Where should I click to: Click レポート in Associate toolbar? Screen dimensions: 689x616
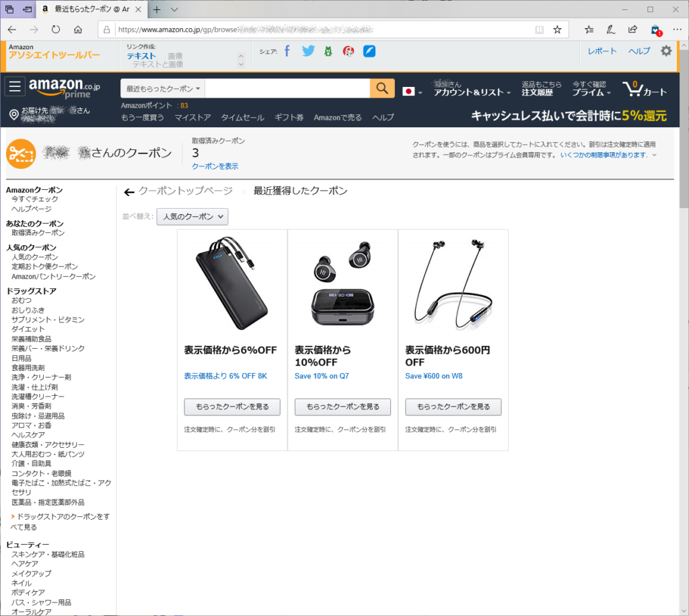(602, 51)
